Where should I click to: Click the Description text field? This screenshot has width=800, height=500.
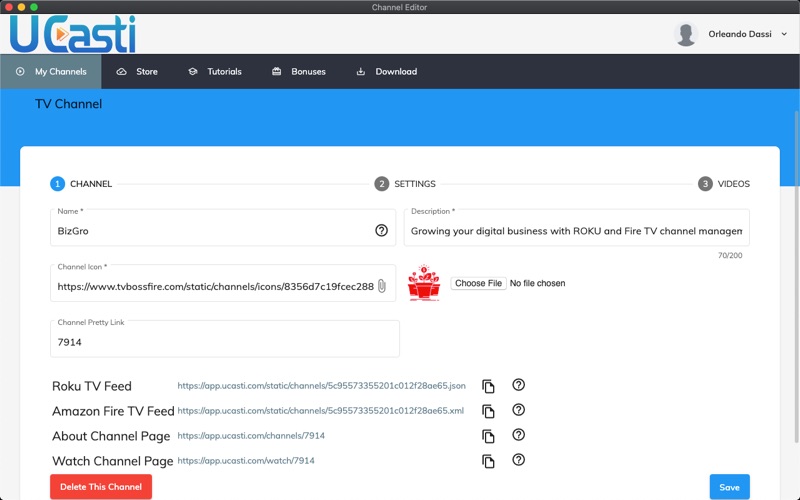pos(577,228)
